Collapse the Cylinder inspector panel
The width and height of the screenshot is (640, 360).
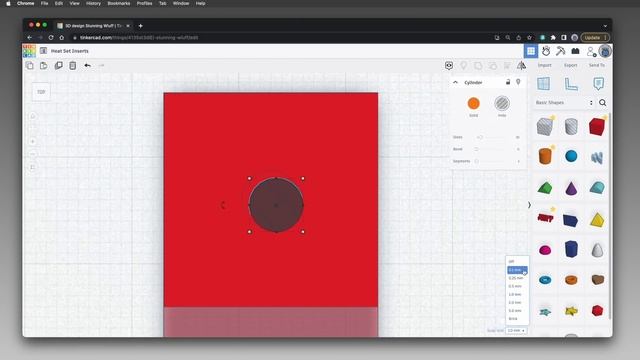click(456, 82)
